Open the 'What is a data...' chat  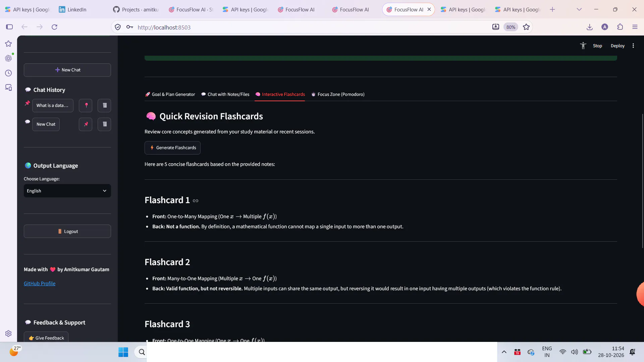pos(53,105)
